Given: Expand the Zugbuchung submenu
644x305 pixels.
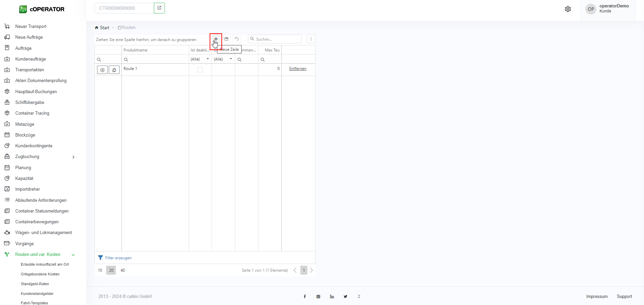Looking at the screenshot, I should (x=73, y=157).
